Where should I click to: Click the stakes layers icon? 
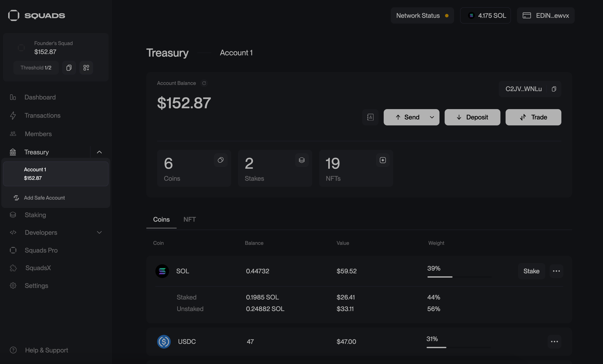(301, 160)
